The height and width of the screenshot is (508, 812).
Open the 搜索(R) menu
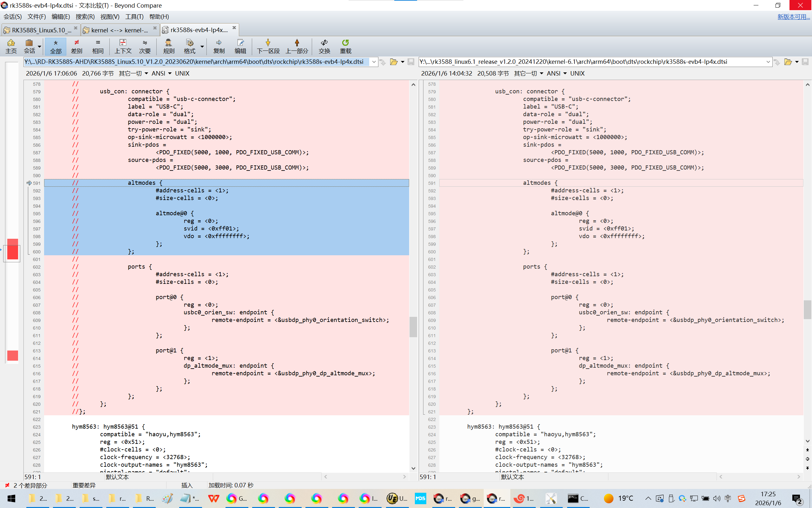click(x=85, y=17)
